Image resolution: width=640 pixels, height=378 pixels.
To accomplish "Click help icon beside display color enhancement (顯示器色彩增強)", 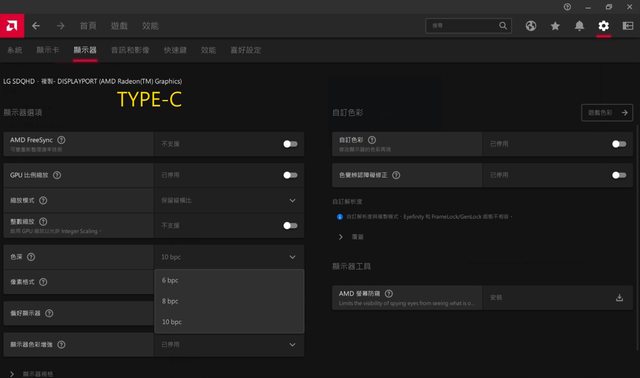I will tap(61, 345).
